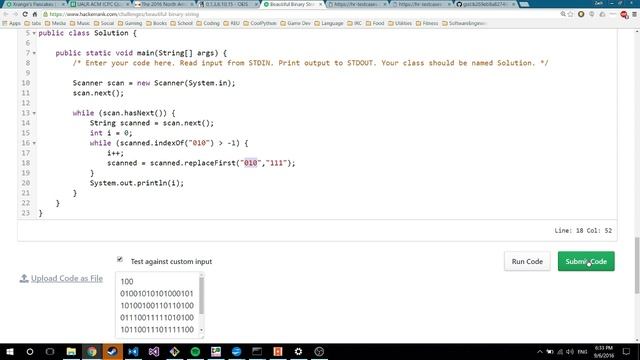This screenshot has width=640, height=360.
Task: Open Cortana search circle in taskbar
Action: coord(30,351)
